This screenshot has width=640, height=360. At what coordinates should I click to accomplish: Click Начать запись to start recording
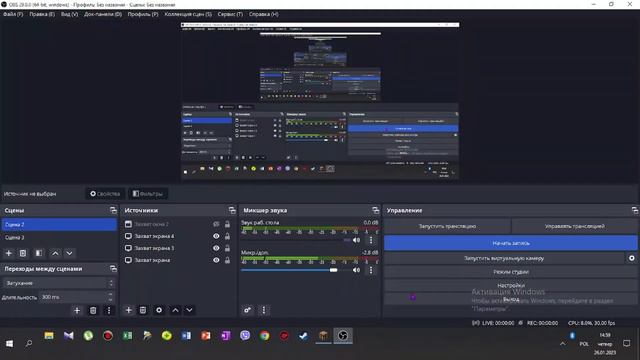(511, 243)
